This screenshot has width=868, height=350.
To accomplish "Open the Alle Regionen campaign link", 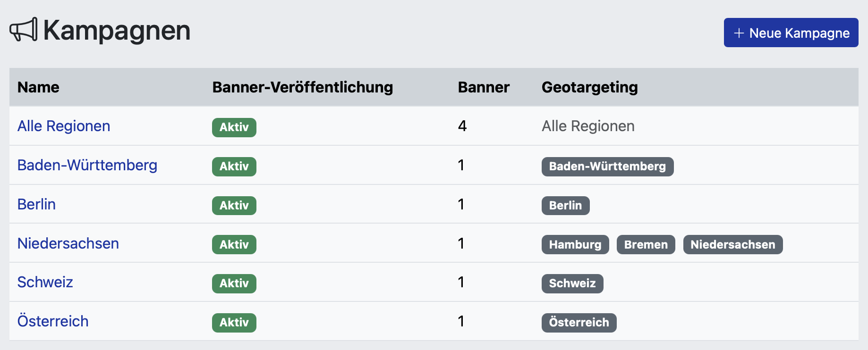I will tap(64, 126).
